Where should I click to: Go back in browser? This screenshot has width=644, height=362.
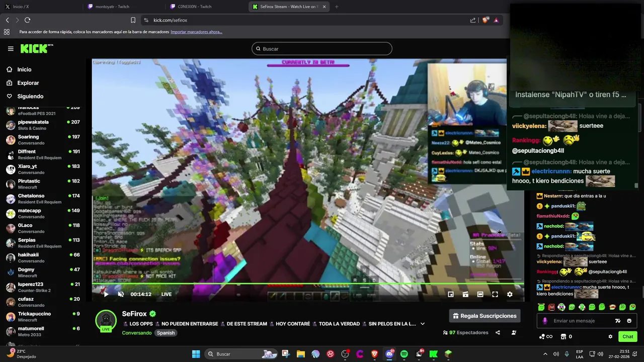point(7,20)
